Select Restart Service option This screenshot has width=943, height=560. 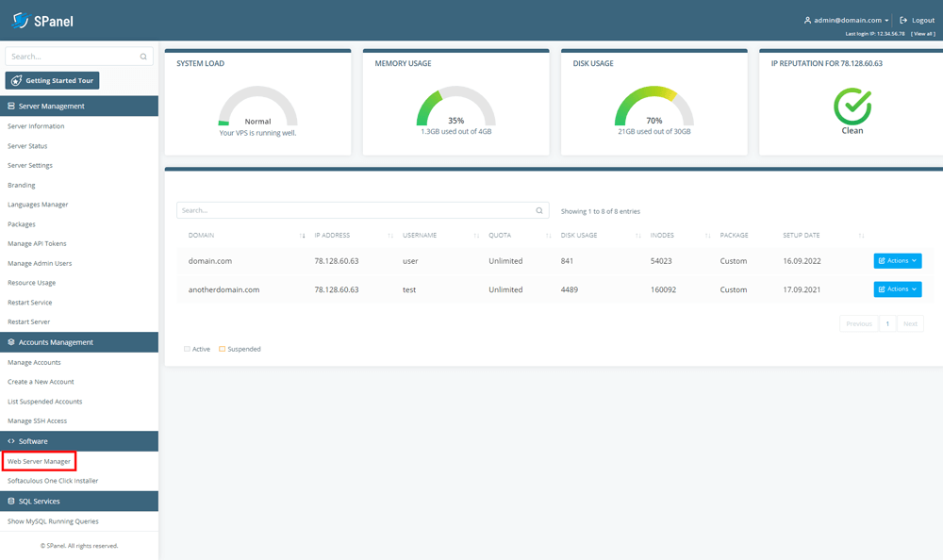pos(29,303)
